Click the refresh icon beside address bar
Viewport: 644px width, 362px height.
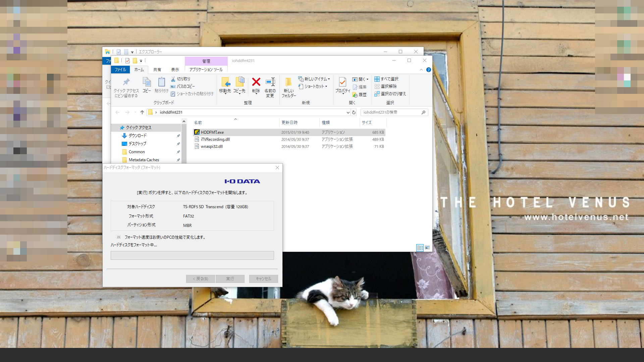[x=354, y=112]
